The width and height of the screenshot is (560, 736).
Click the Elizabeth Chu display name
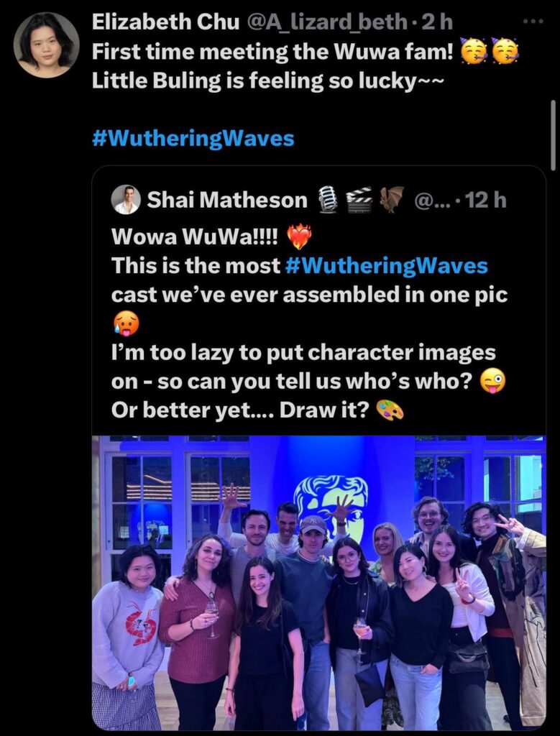166,22
